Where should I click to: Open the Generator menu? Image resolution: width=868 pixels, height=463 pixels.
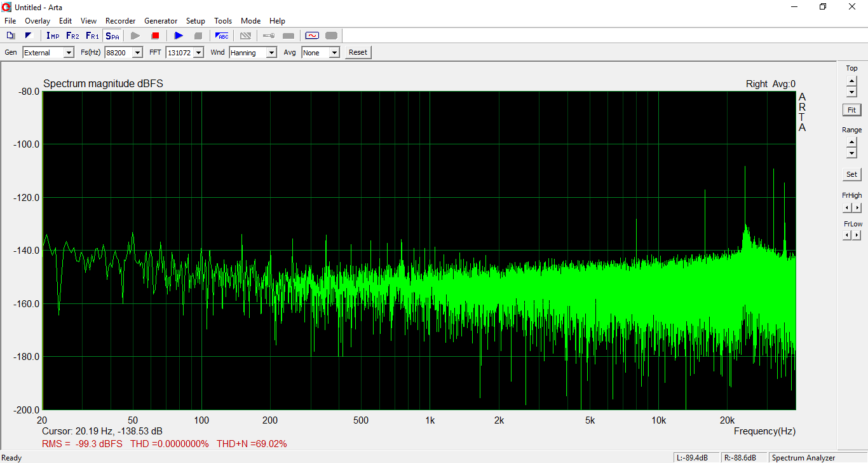[161, 21]
